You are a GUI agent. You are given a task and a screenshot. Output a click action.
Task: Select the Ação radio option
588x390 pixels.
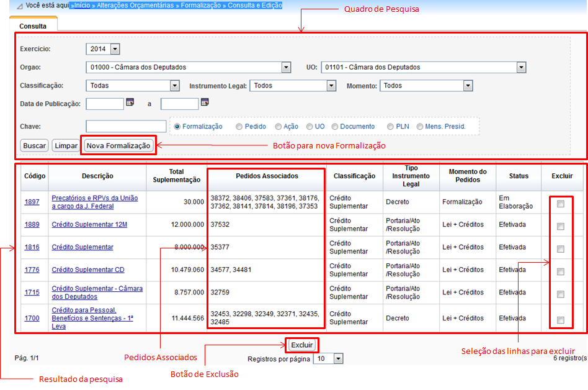[x=278, y=127]
